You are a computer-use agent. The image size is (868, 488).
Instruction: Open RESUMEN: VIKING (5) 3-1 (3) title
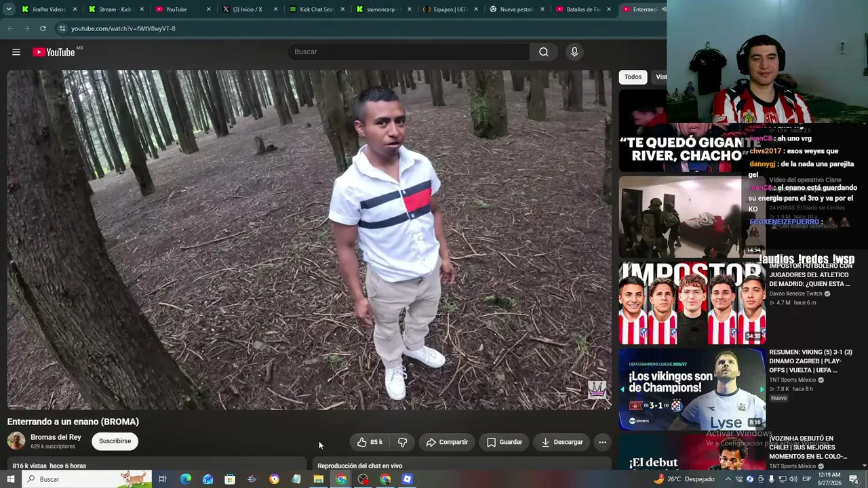point(810,361)
